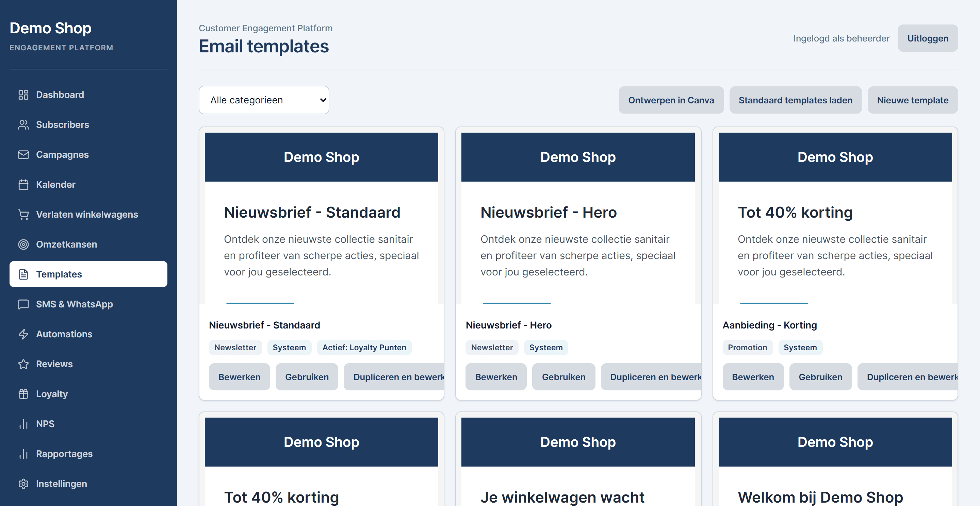Screen dimensions: 980x506
Task: Click Ontwerpen in Canva
Action: click(671, 100)
